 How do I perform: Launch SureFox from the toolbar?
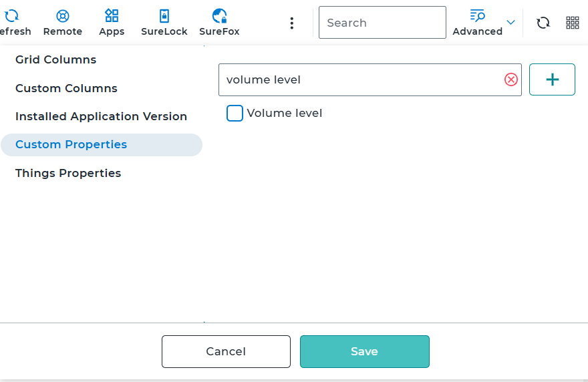coord(219,16)
